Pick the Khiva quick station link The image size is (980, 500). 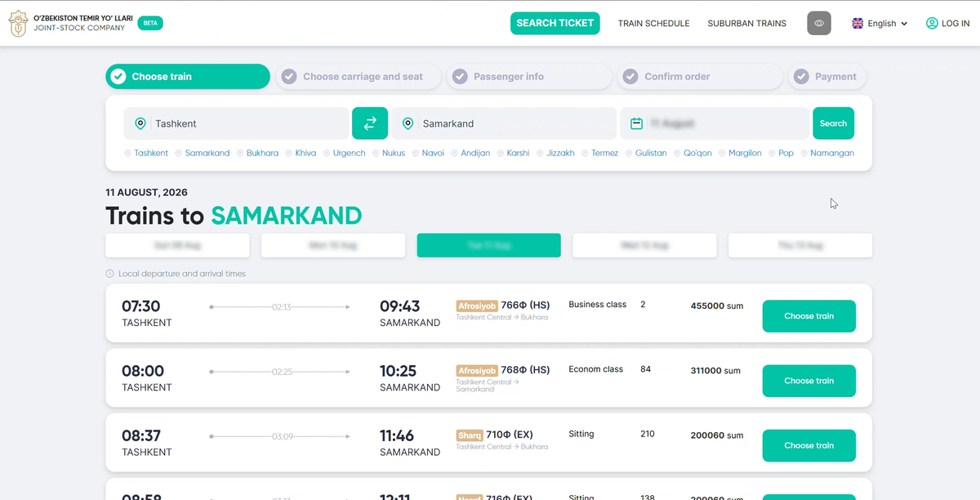(x=305, y=153)
